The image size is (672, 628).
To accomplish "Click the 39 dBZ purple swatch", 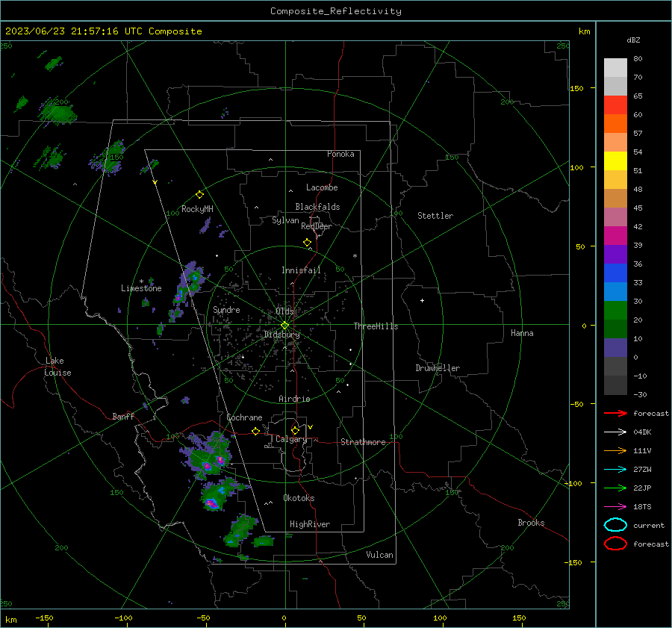I will pyautogui.click(x=615, y=254).
